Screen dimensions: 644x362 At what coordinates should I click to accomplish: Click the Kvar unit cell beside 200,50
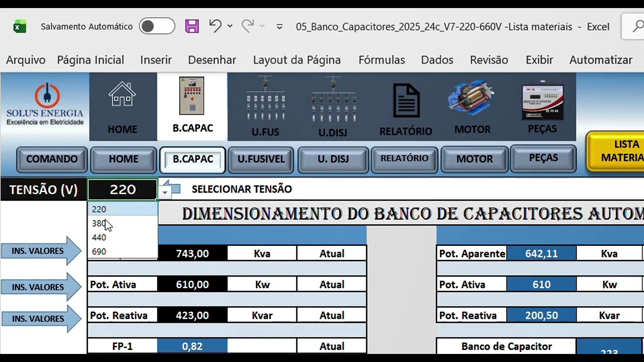(609, 316)
